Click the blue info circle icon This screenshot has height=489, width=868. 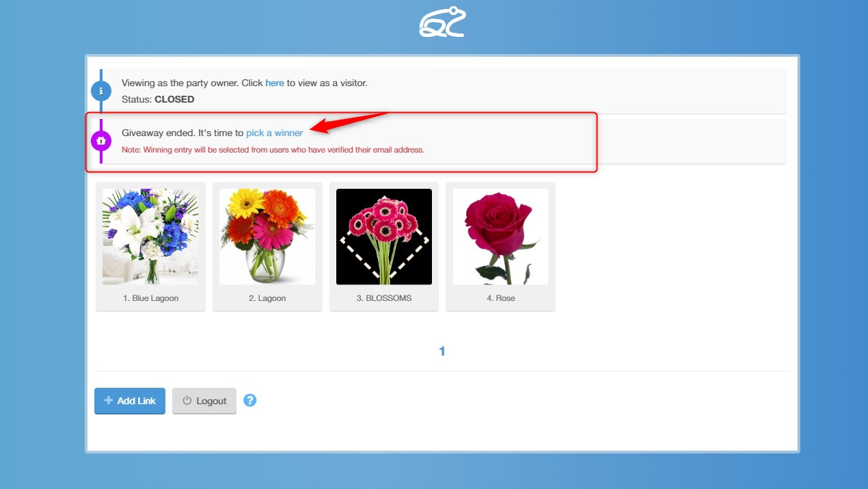pos(101,90)
